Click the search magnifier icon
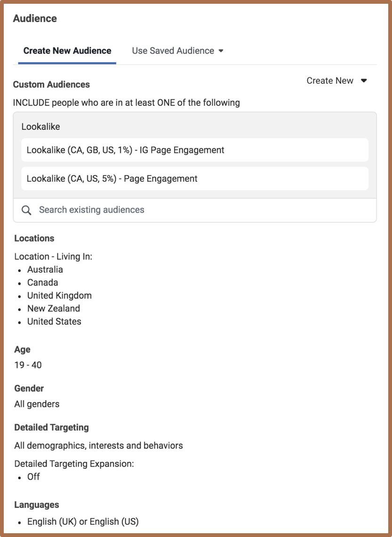The image size is (392, 537). [27, 210]
